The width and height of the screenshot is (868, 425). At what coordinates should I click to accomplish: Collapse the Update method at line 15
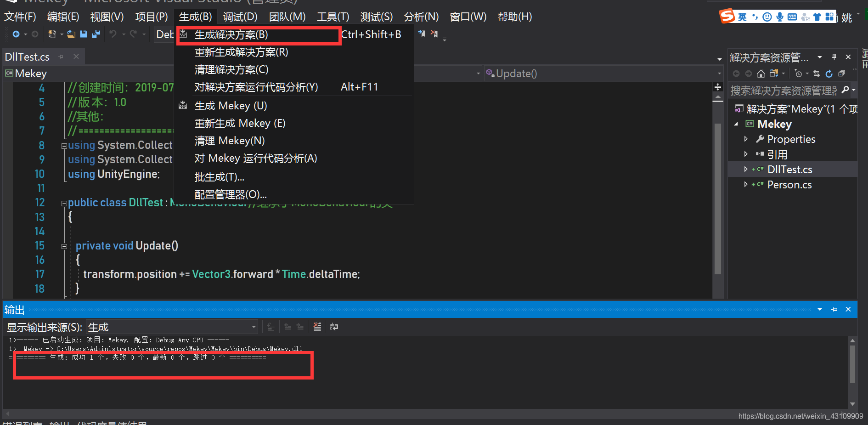click(x=64, y=246)
